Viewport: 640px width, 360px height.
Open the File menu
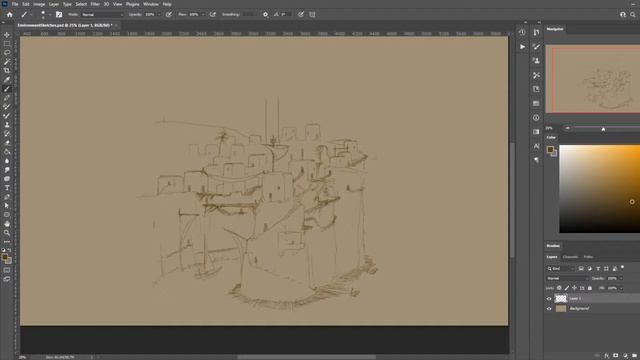15,4
